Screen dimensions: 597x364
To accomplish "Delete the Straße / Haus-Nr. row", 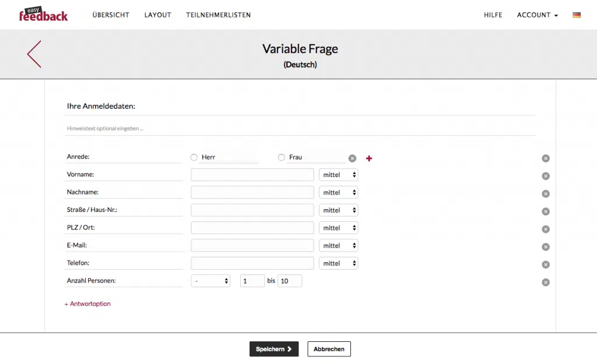I will pos(546,211).
